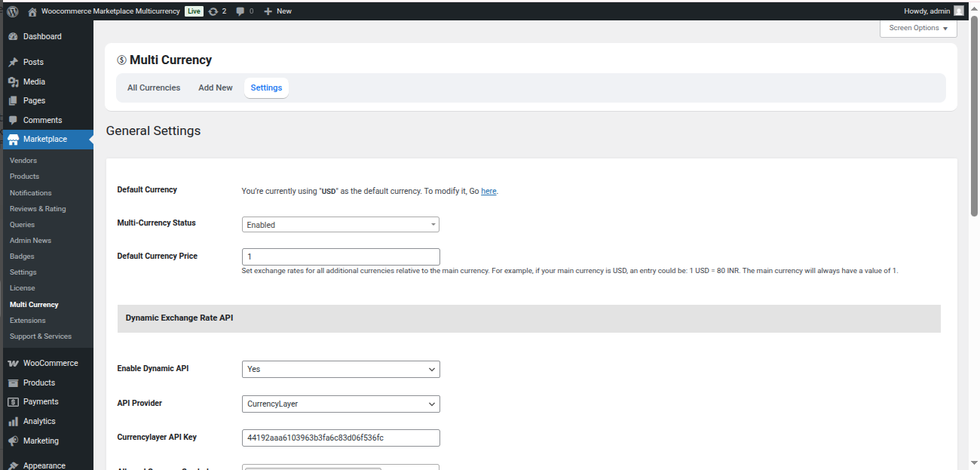The height and width of the screenshot is (470, 980).
Task: Open Analytics via its bar chart icon
Action: coord(13,421)
